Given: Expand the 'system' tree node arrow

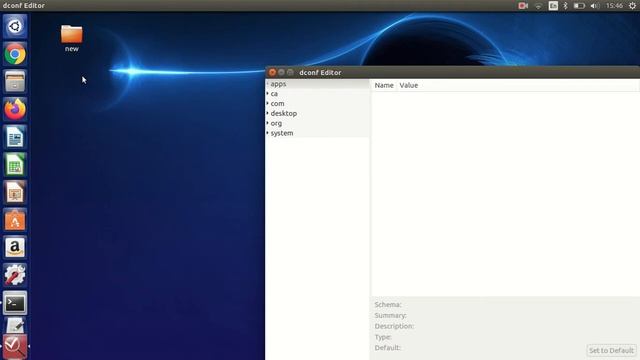Looking at the screenshot, I should click(268, 133).
